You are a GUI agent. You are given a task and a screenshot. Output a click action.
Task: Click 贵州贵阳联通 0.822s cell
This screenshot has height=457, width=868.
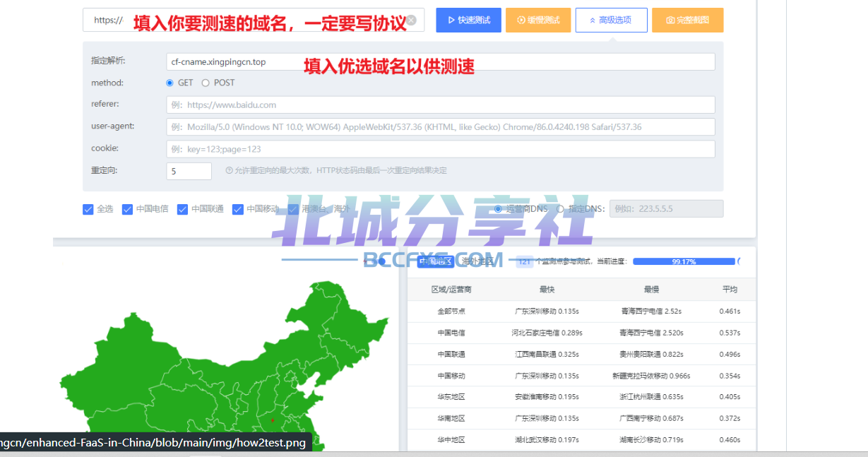tap(651, 354)
